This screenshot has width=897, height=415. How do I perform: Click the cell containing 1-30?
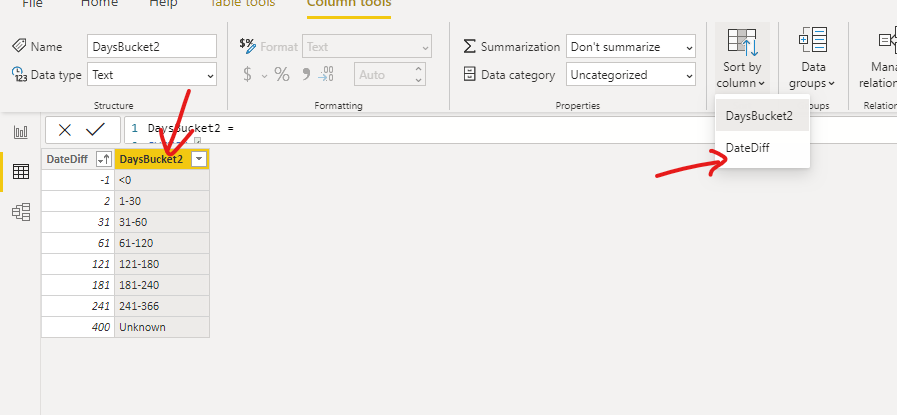[162, 201]
